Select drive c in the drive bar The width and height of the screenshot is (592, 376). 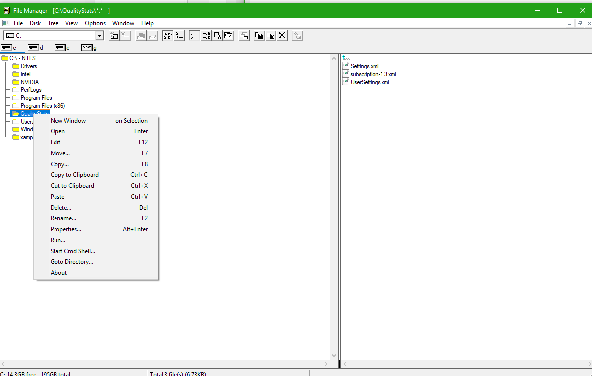[9, 48]
